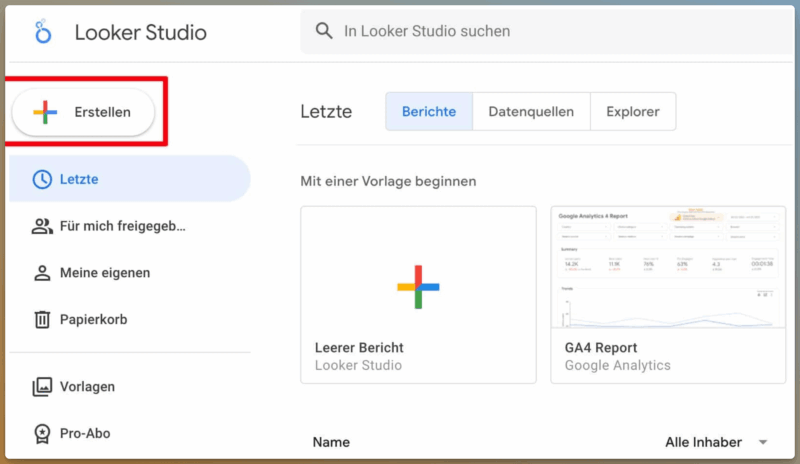Click the Looker Studio logo icon
Screen dimensions: 800x464
[x=43, y=32]
